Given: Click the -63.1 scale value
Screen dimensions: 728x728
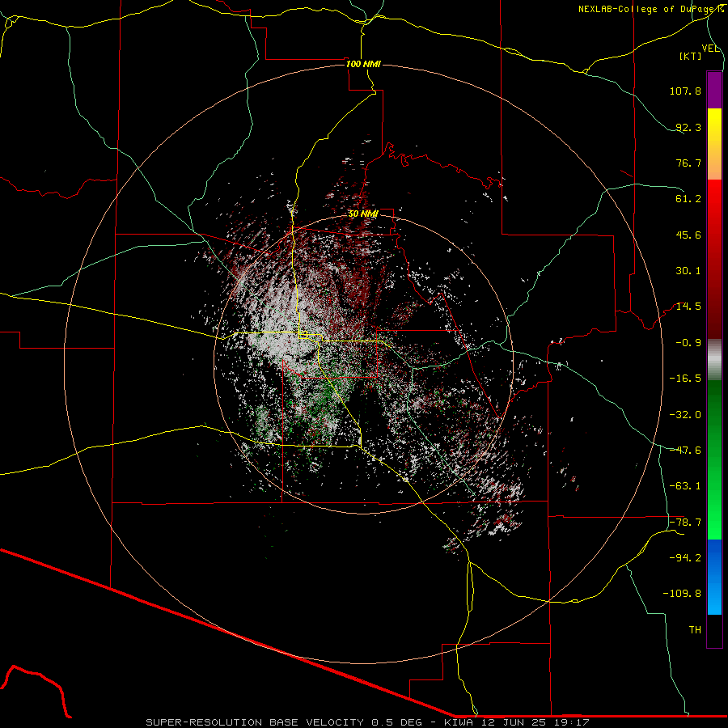Looking at the screenshot, I should [x=685, y=486].
